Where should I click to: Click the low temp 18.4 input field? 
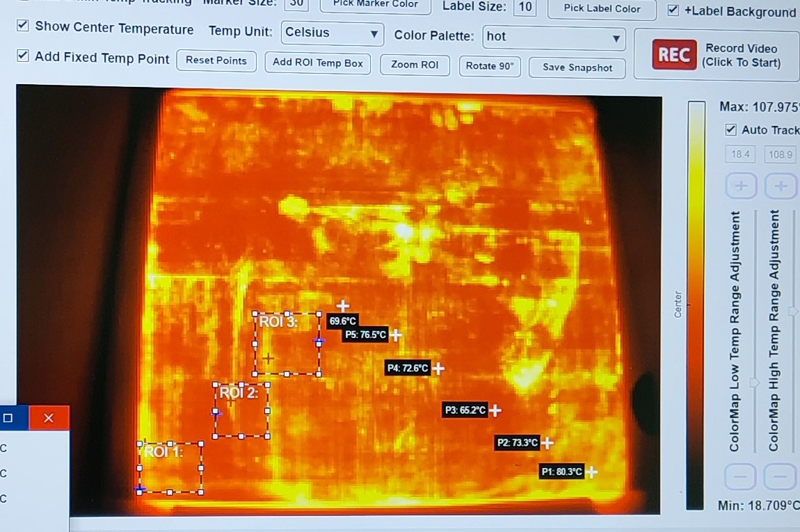click(x=740, y=154)
